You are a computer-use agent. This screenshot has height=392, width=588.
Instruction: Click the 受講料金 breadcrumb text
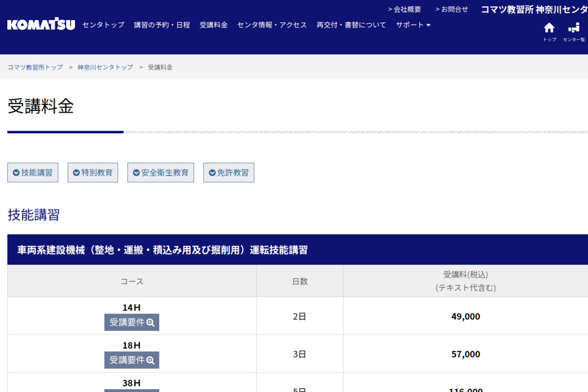tap(160, 67)
